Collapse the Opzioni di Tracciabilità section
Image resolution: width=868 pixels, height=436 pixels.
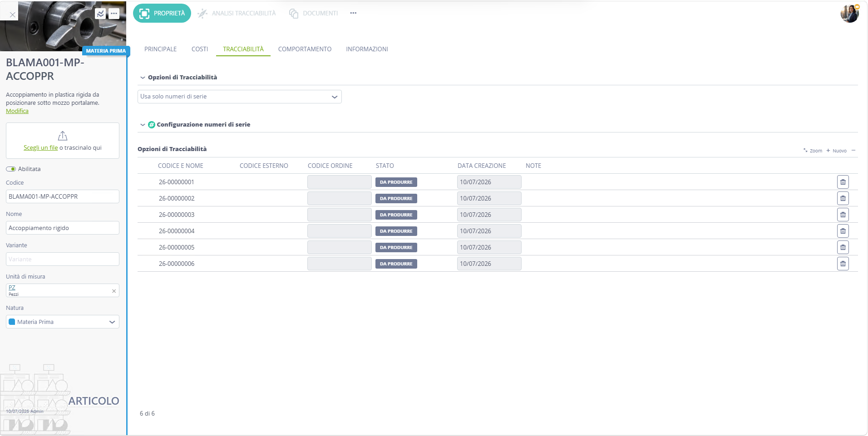click(x=143, y=78)
